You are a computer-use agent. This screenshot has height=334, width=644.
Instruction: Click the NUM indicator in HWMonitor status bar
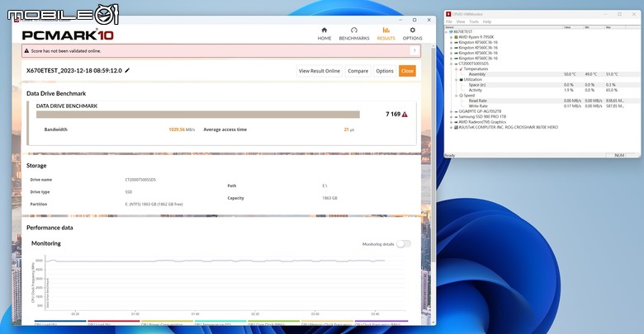pyautogui.click(x=619, y=156)
